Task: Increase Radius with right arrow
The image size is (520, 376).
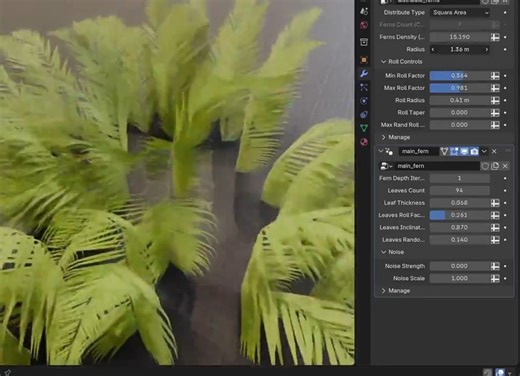Action: pos(487,50)
